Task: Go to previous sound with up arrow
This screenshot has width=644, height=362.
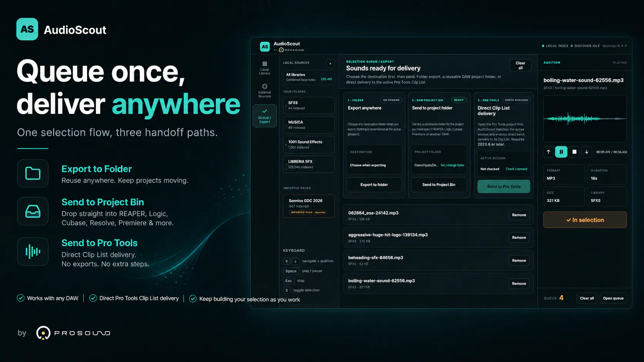Action: click(x=548, y=152)
